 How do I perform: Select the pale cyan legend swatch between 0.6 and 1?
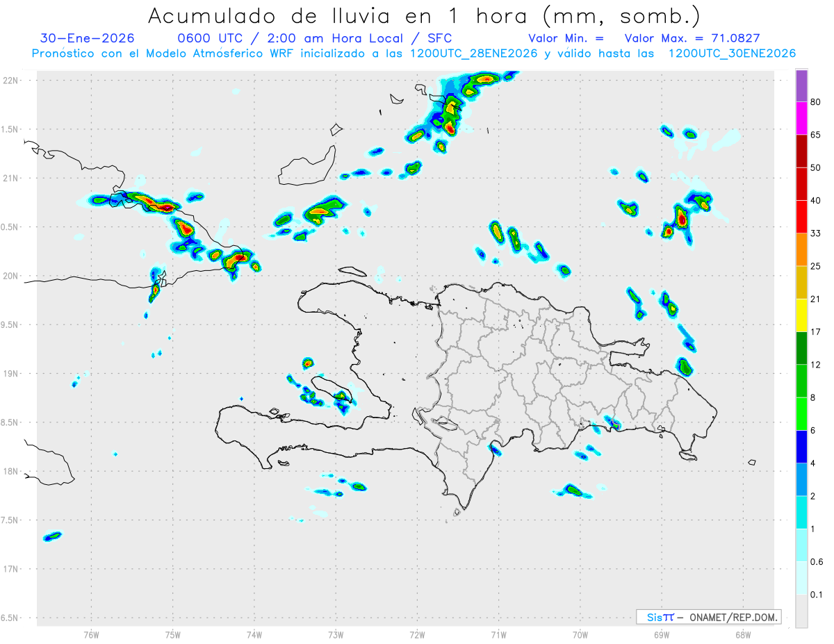pos(801,545)
